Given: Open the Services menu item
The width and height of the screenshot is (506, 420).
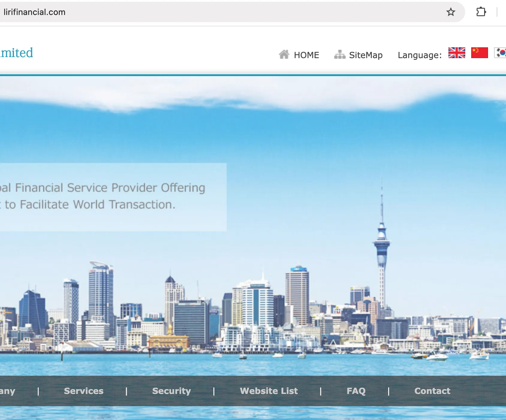Looking at the screenshot, I should point(84,391).
